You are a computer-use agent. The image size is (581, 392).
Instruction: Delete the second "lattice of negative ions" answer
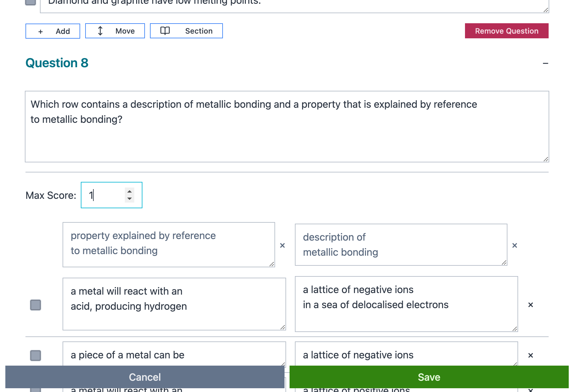coord(530,355)
